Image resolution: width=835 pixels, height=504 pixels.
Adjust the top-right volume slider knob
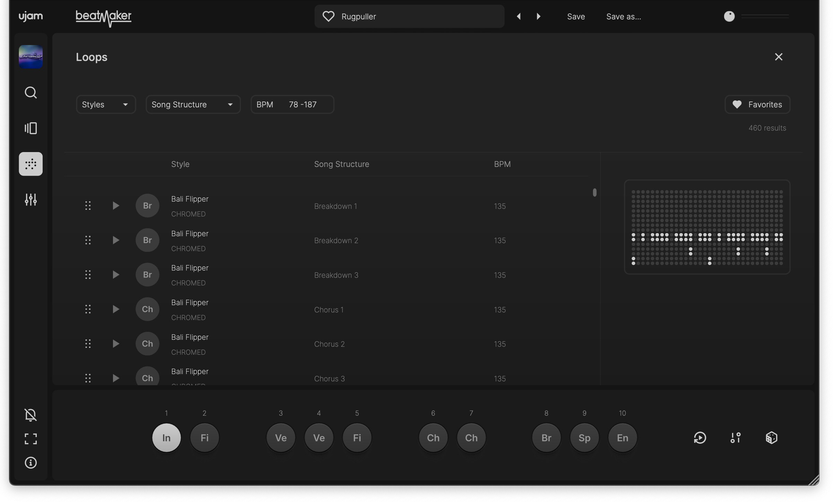click(x=729, y=16)
